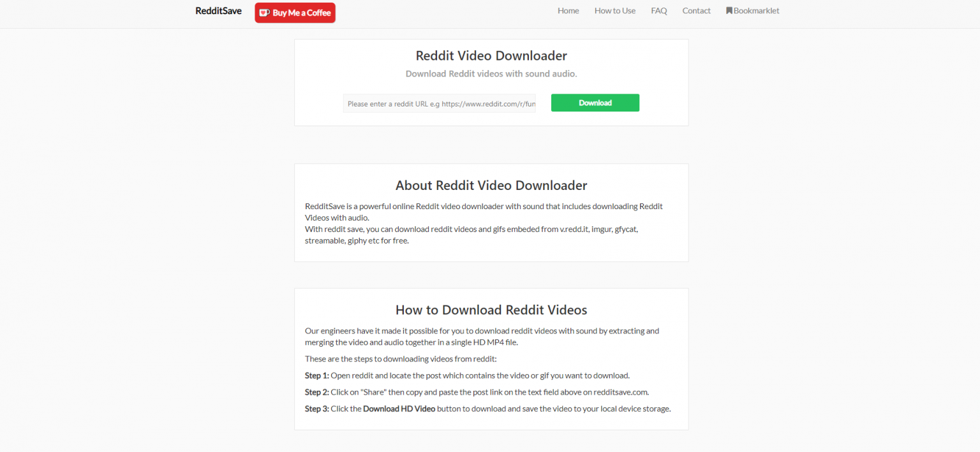The height and width of the screenshot is (452, 980).
Task: Open the FAQ menu link
Action: pyautogui.click(x=659, y=11)
